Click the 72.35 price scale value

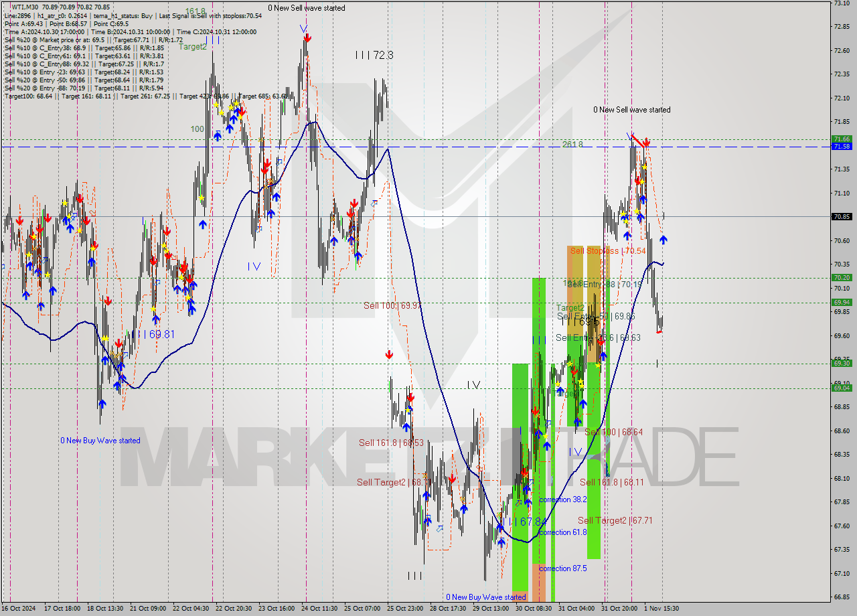click(842, 74)
